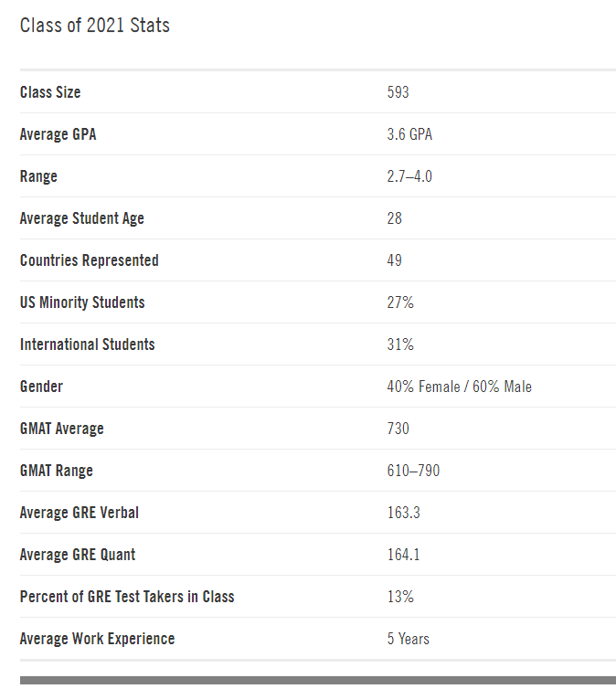
Task: Click the "GMAT Average" label
Action: point(62,429)
